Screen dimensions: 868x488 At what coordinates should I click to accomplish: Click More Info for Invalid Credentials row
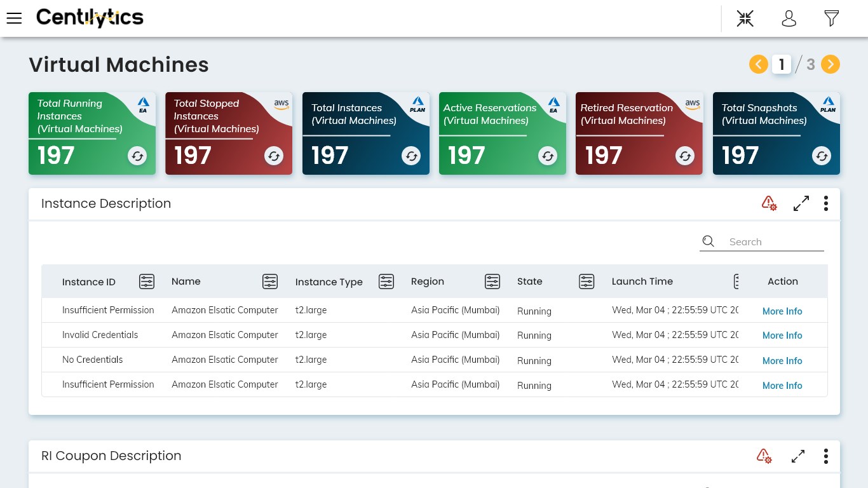tap(782, 335)
